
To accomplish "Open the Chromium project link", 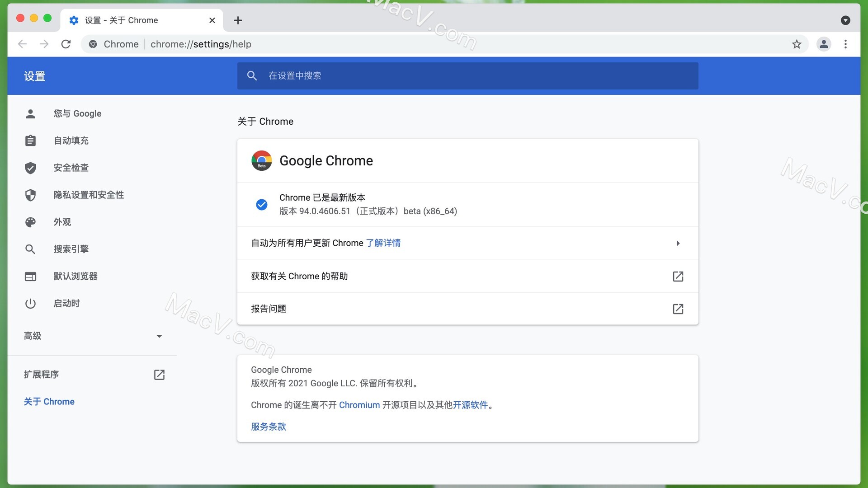I will tap(359, 405).
